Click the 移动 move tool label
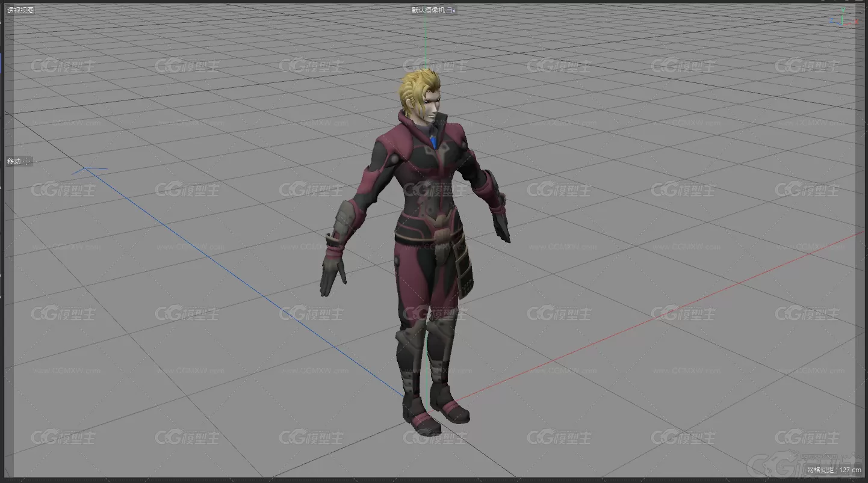 [x=14, y=161]
